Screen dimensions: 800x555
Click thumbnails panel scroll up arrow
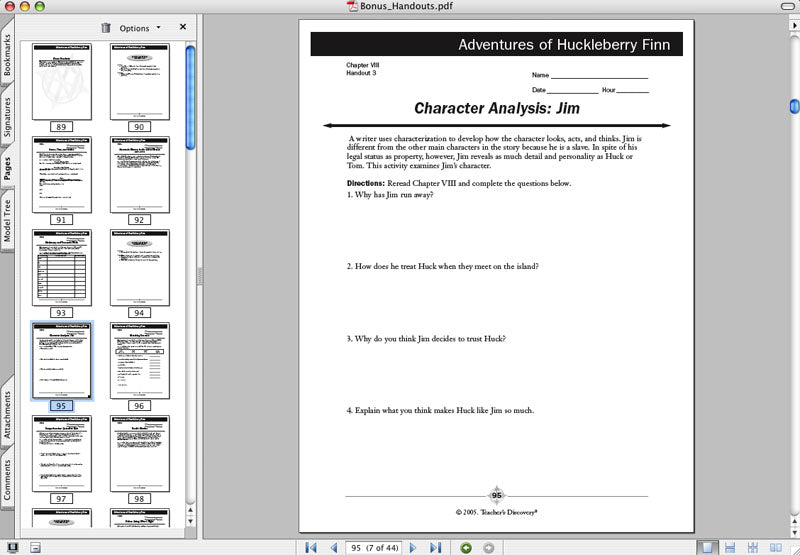(190, 510)
